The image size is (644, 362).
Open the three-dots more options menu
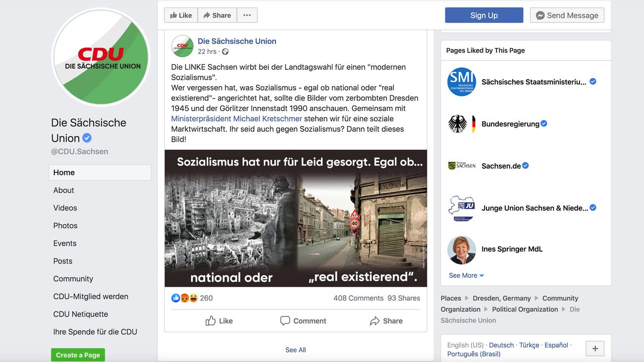click(247, 15)
